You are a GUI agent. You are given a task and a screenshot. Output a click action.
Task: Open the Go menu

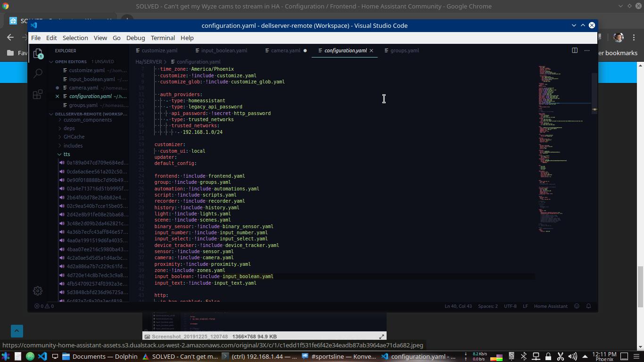(x=116, y=38)
